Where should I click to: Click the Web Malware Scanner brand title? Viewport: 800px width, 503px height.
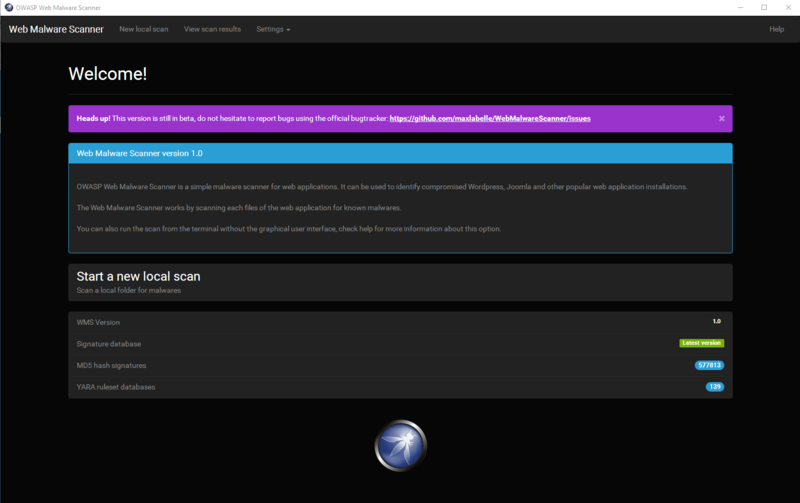pos(56,29)
